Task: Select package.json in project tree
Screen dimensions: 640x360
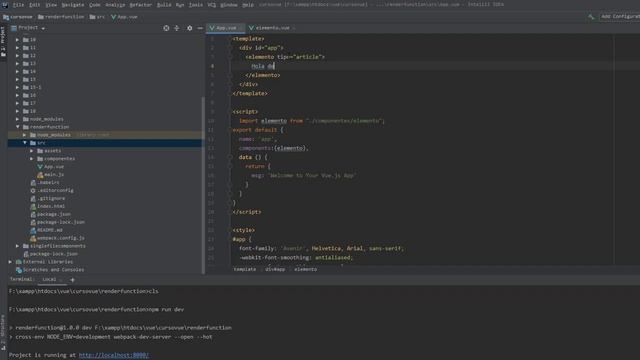Action: [x=53, y=214]
